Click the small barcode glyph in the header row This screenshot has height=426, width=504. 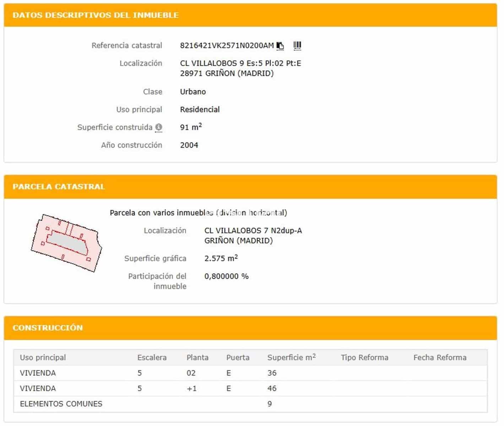pyautogui.click(x=297, y=45)
